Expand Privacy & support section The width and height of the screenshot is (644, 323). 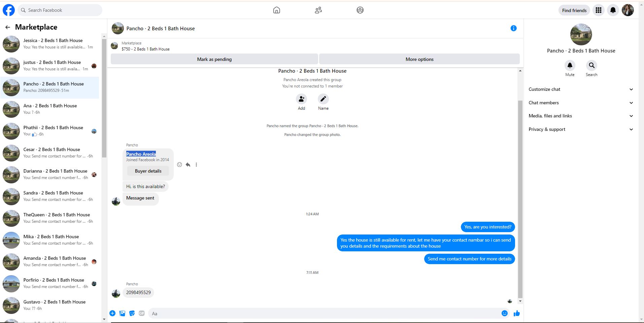[x=581, y=130]
